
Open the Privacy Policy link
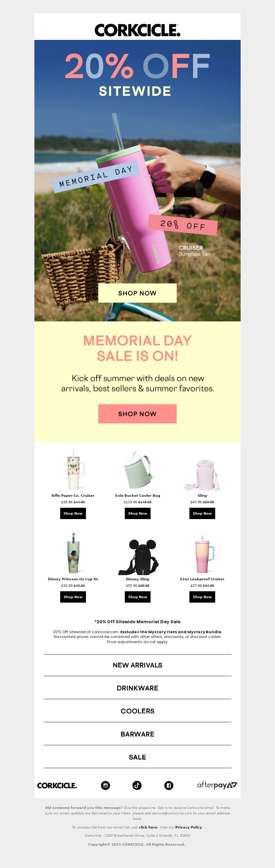[189, 827]
